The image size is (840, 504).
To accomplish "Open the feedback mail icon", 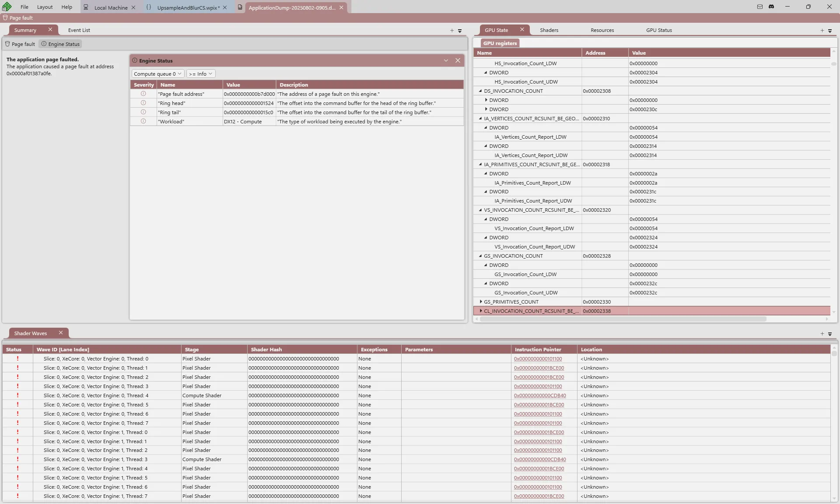I will [759, 7].
